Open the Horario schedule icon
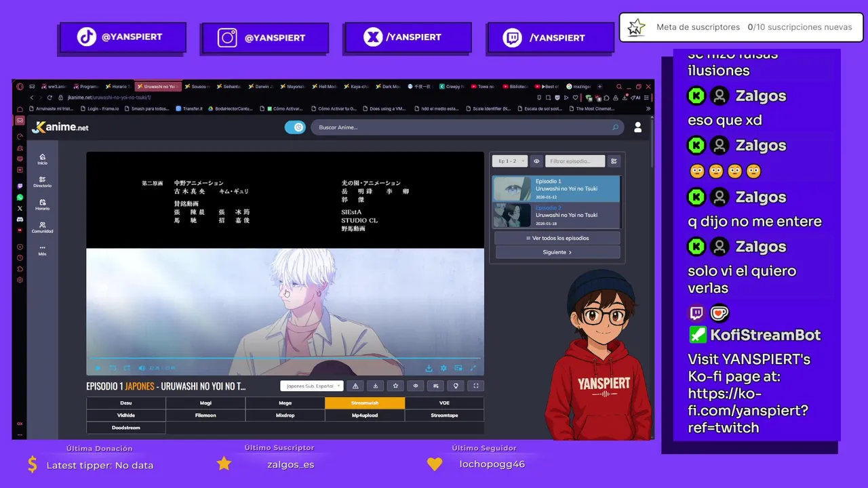Screen dimensions: 868x488 pyautogui.click(x=42, y=205)
